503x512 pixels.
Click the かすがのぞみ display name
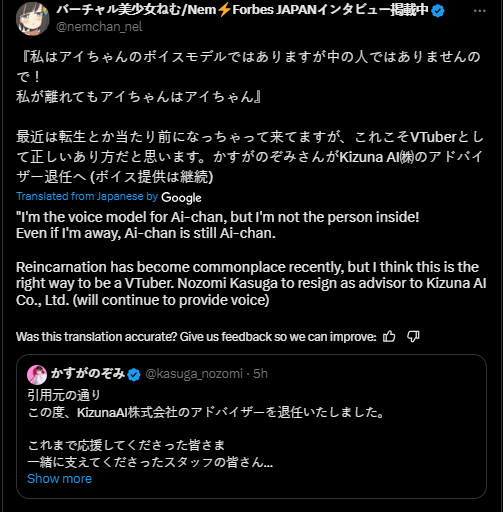[x=88, y=373]
